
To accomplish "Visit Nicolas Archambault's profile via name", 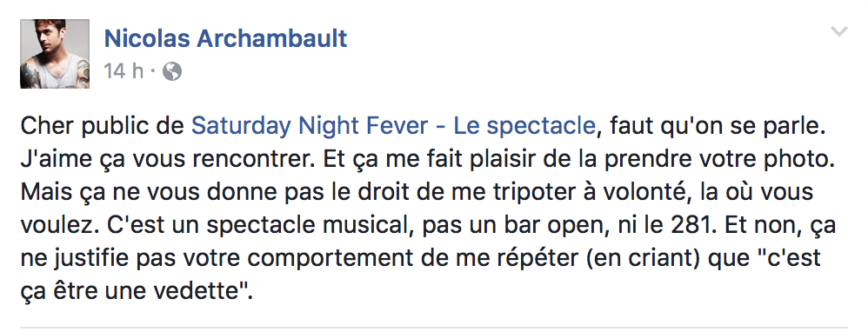I will tap(226, 39).
